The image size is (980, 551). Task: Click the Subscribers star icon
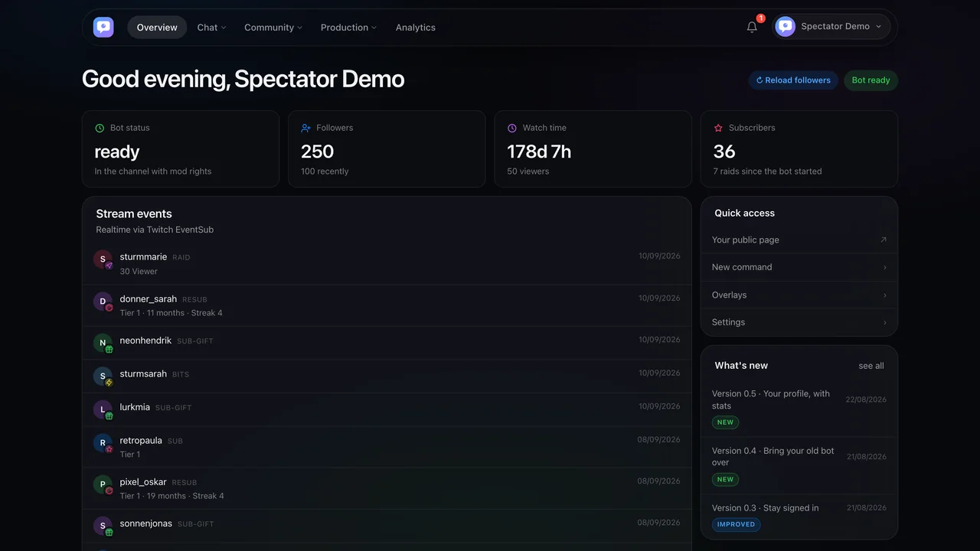click(718, 128)
